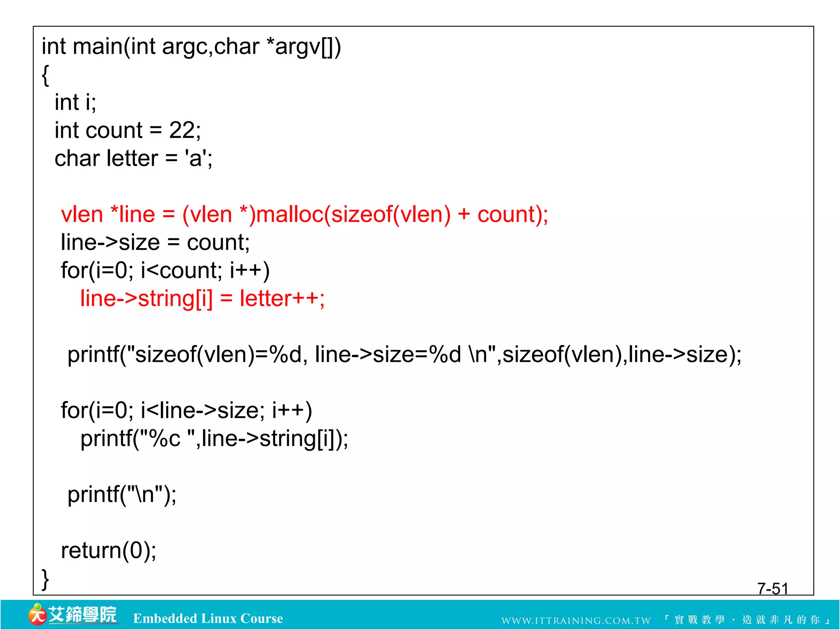Viewport: 840px width, 630px height.
Task: Click the 'return(0);' line
Action: tap(109, 550)
